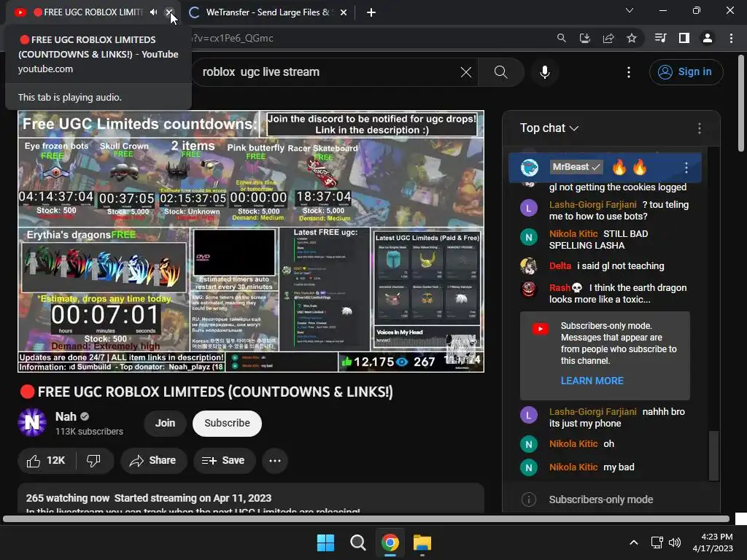The height and width of the screenshot is (560, 747).
Task: Expand the stream description box
Action: point(251,498)
